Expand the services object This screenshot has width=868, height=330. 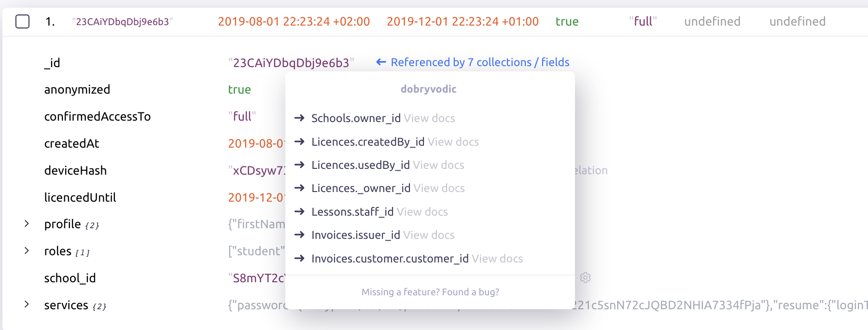27,304
